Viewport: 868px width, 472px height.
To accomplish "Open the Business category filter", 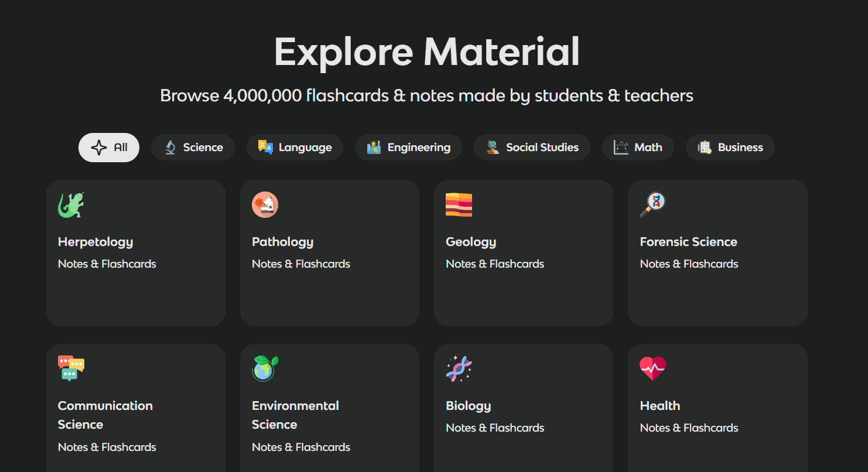I will pyautogui.click(x=730, y=148).
